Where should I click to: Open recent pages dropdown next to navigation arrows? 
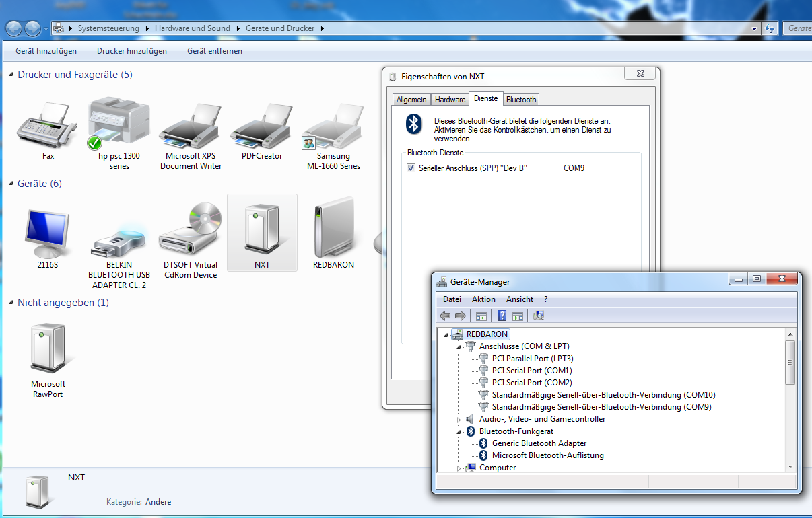46,29
